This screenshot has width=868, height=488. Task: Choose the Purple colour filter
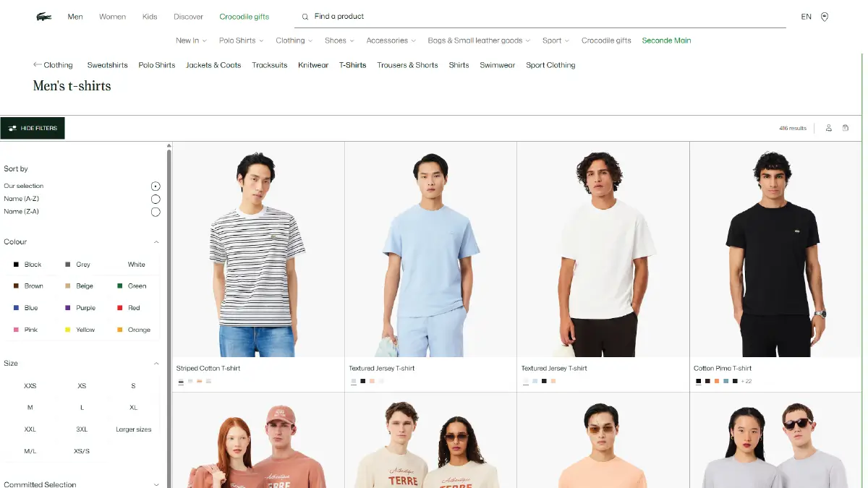point(80,308)
